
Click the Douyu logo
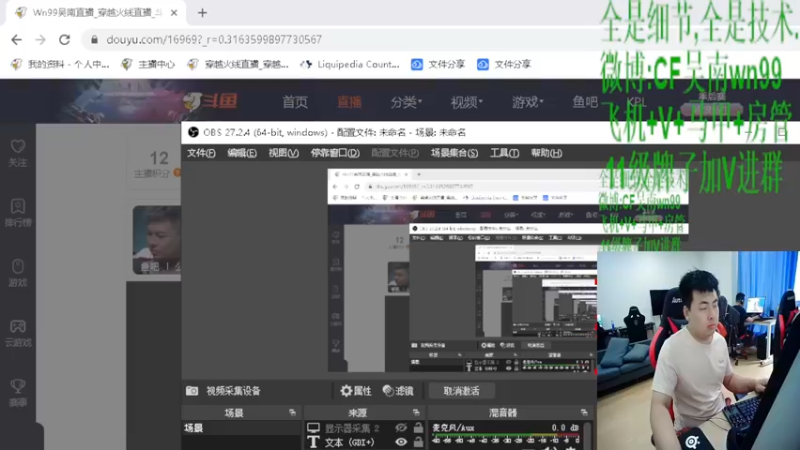(x=210, y=101)
